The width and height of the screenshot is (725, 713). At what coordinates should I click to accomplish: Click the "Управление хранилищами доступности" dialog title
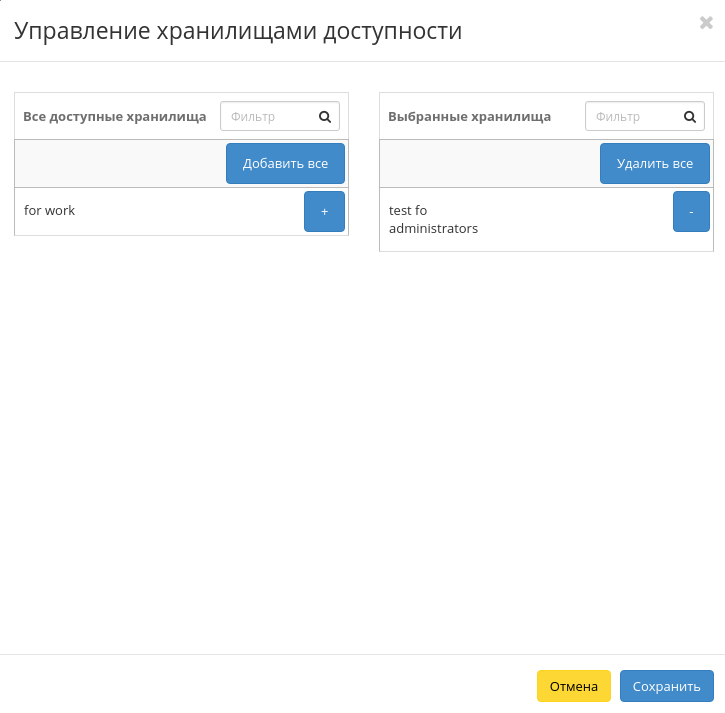point(238,31)
